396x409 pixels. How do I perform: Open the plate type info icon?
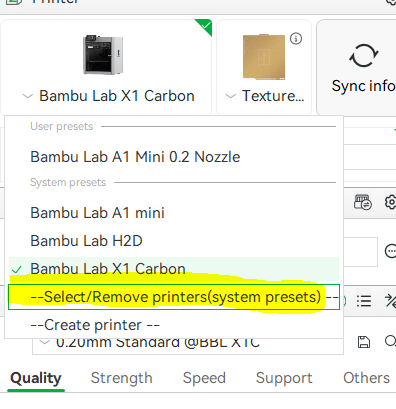(296, 39)
